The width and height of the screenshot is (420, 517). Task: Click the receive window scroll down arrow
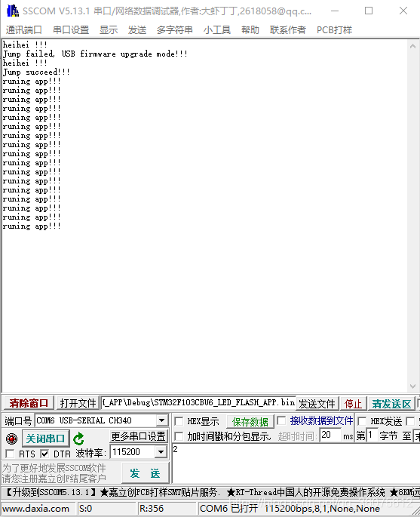[x=412, y=386]
